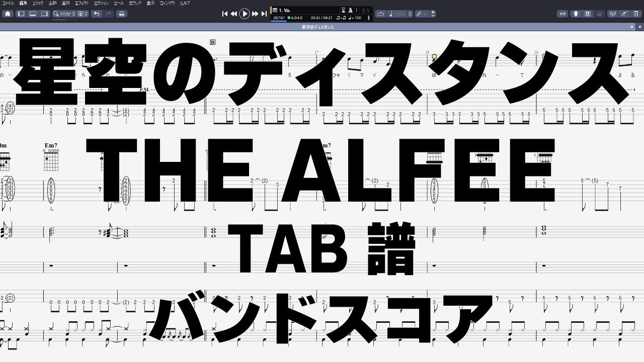Show the piano keyboard view icon
This screenshot has width=644, height=362.
pyautogui.click(x=588, y=14)
